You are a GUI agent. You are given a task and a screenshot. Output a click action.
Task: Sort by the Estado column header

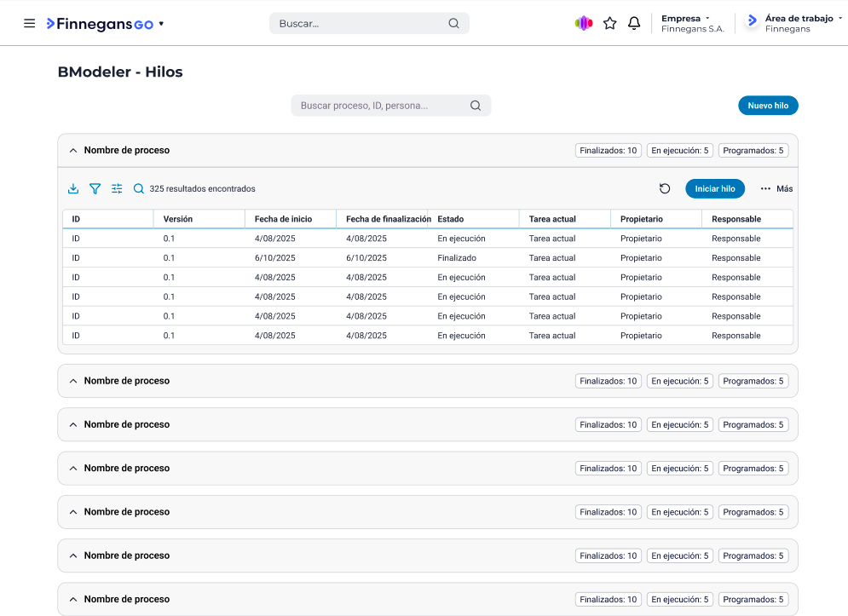click(x=451, y=219)
